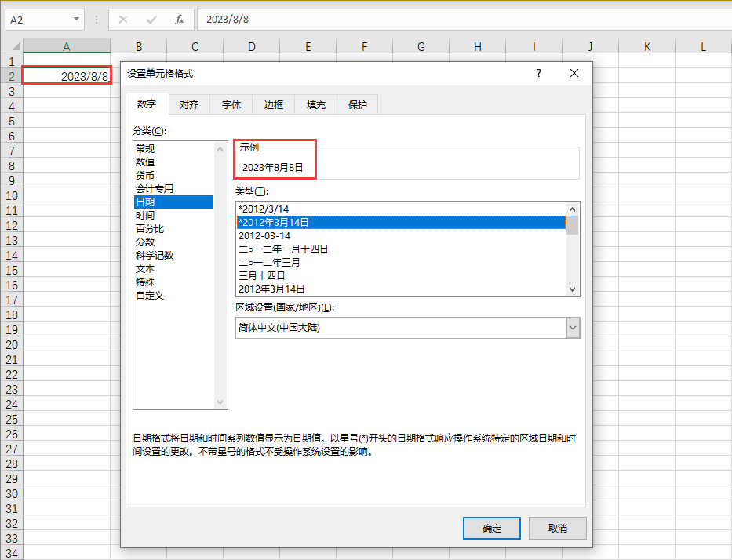Image resolution: width=732 pixels, height=560 pixels.
Task: Switch to the 对齐 tab
Action: 188,104
